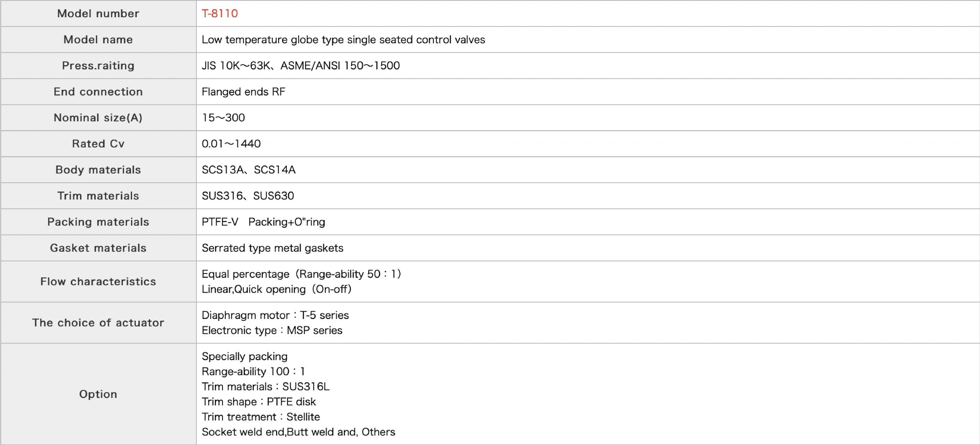This screenshot has height=445, width=980.
Task: Click the "Trim treatment: Stellite" option line
Action: [x=261, y=417]
